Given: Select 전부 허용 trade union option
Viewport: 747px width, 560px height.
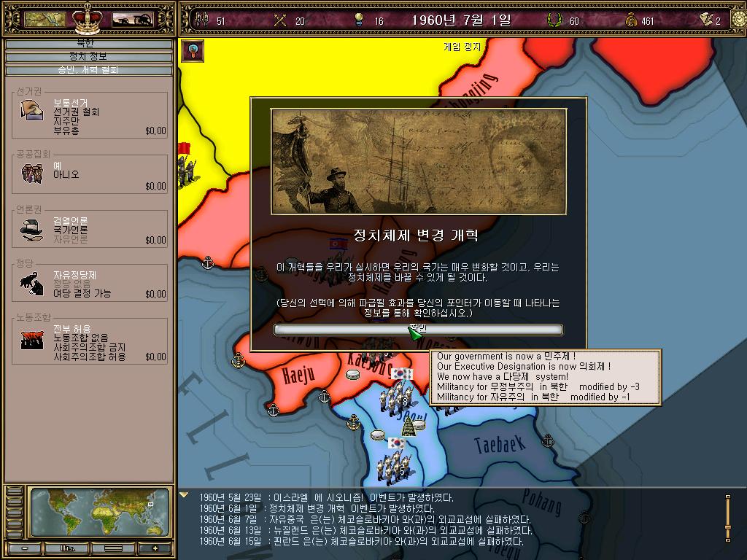Looking at the screenshot, I should (x=72, y=329).
